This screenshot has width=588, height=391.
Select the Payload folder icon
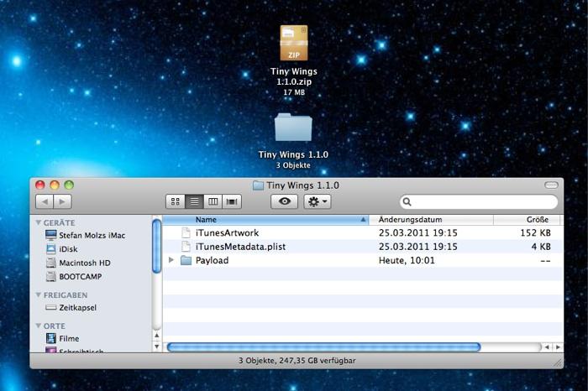pyautogui.click(x=186, y=260)
